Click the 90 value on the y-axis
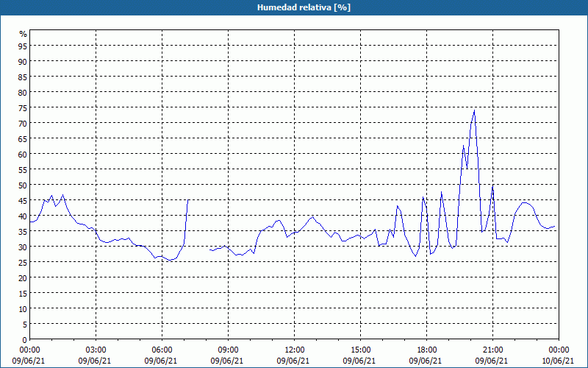588x368 pixels. 23,61
